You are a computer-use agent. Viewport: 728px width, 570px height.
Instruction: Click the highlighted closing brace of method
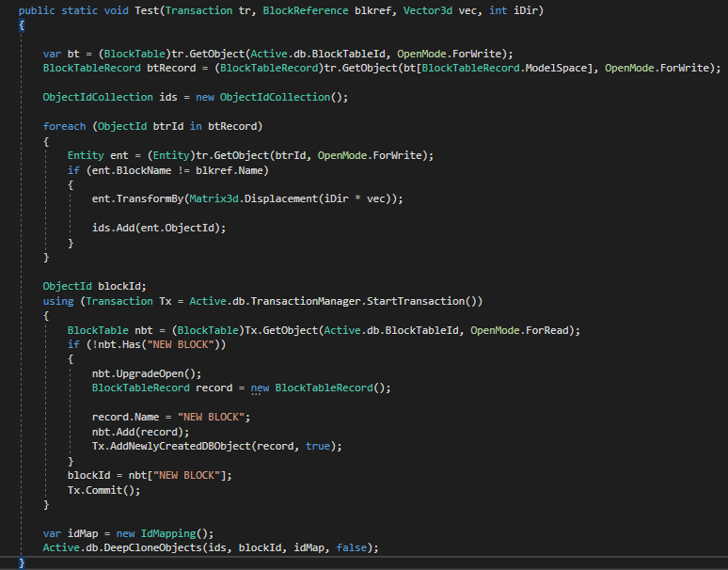[22, 563]
